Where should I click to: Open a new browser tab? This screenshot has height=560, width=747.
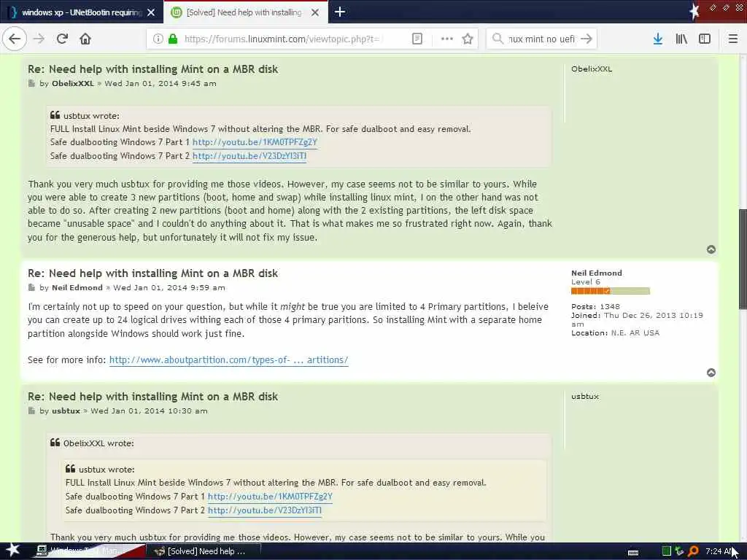340,12
